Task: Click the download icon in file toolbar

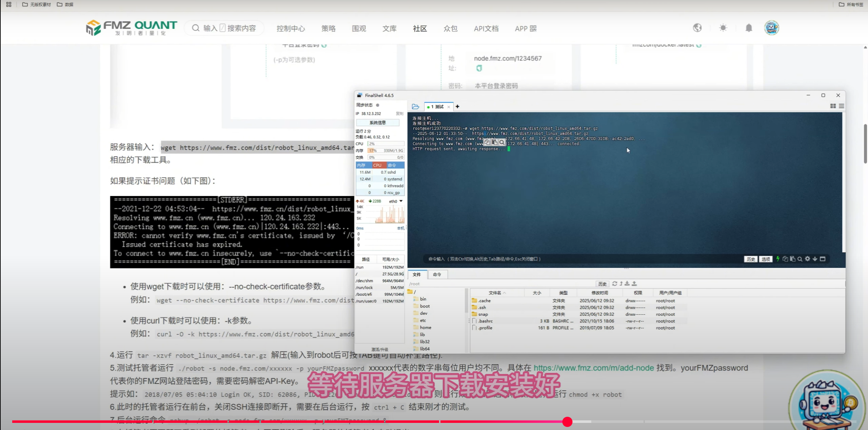Action: (627, 284)
